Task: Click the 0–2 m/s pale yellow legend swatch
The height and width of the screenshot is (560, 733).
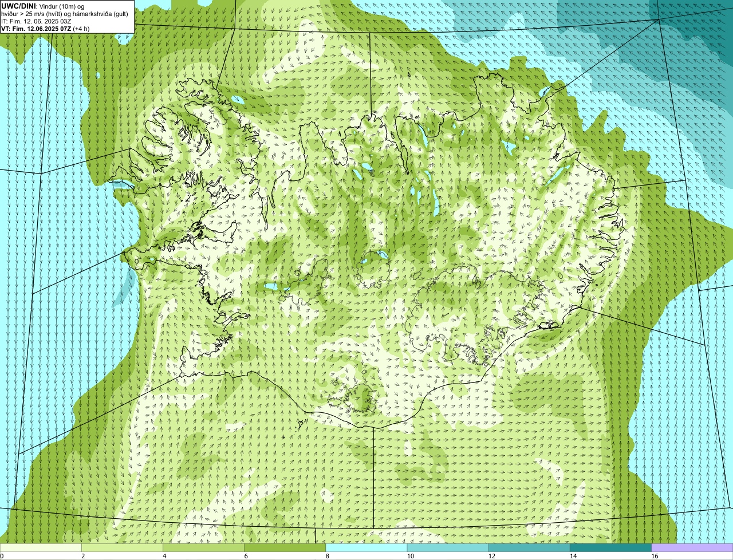Action: point(41,548)
